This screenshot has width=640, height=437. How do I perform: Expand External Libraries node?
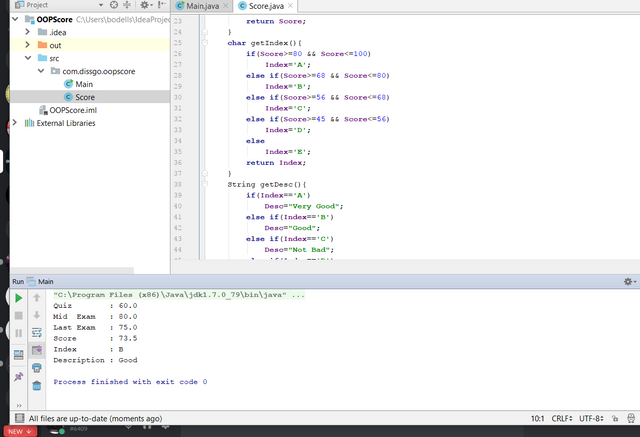coord(15,123)
